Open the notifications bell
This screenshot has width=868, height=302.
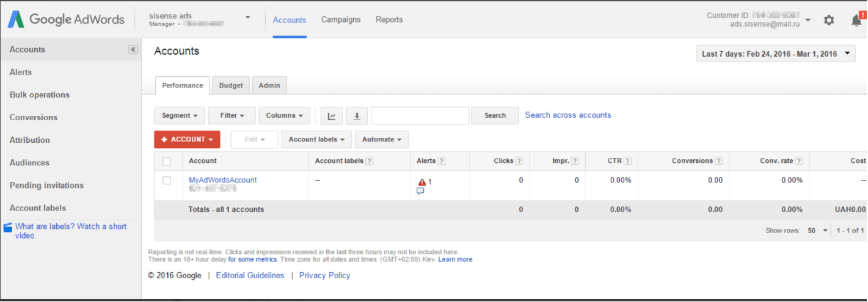[856, 20]
